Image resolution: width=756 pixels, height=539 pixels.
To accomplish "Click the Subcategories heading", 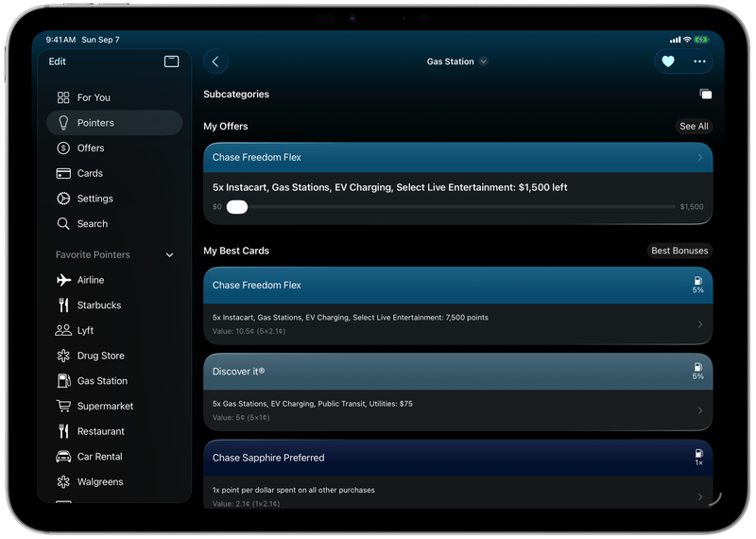I will point(236,95).
